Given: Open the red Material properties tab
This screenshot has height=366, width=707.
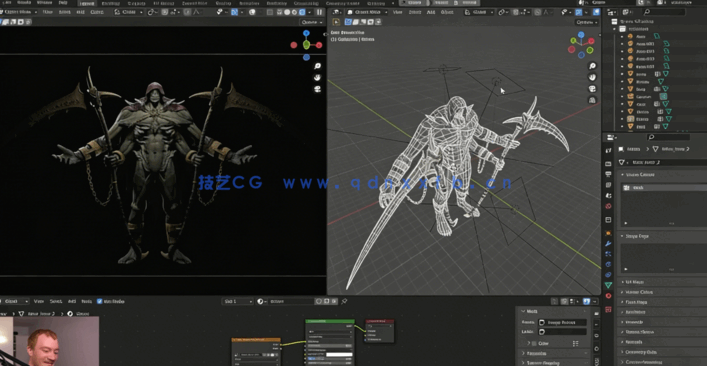Looking at the screenshot, I should point(608,296).
